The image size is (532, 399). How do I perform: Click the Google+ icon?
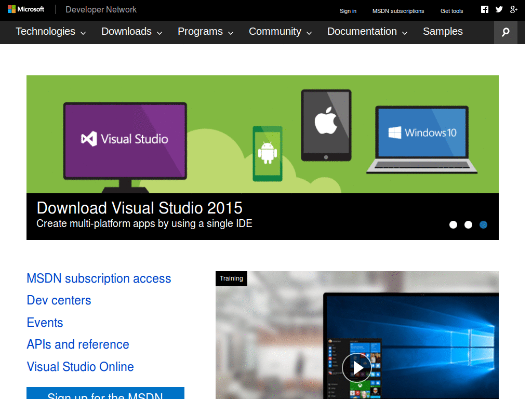(x=513, y=9)
